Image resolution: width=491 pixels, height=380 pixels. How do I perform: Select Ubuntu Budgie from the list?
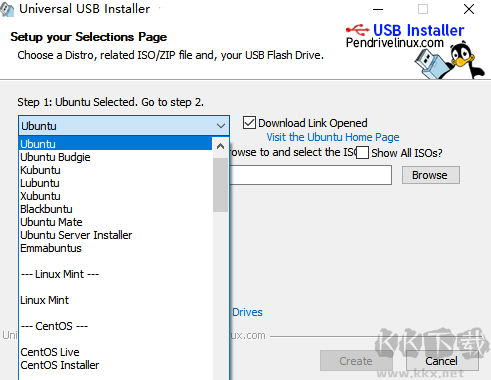pos(116,157)
